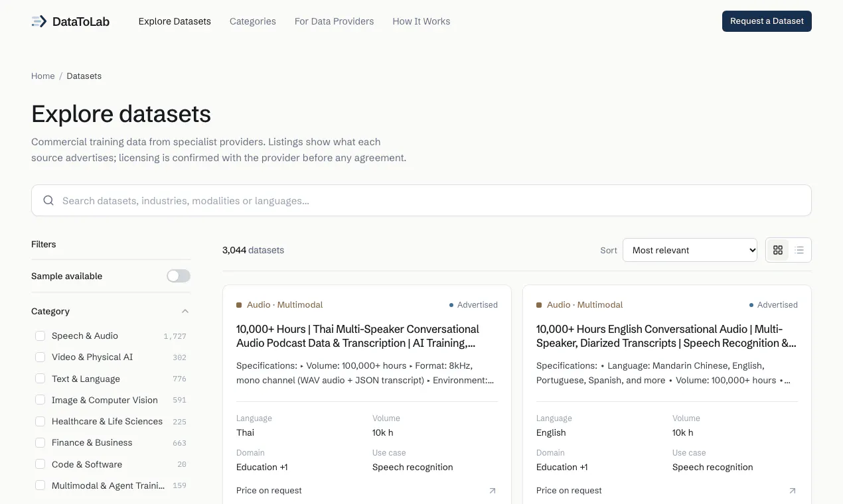Click the Advertised label on English card
The width and height of the screenshot is (843, 504).
[x=777, y=305]
